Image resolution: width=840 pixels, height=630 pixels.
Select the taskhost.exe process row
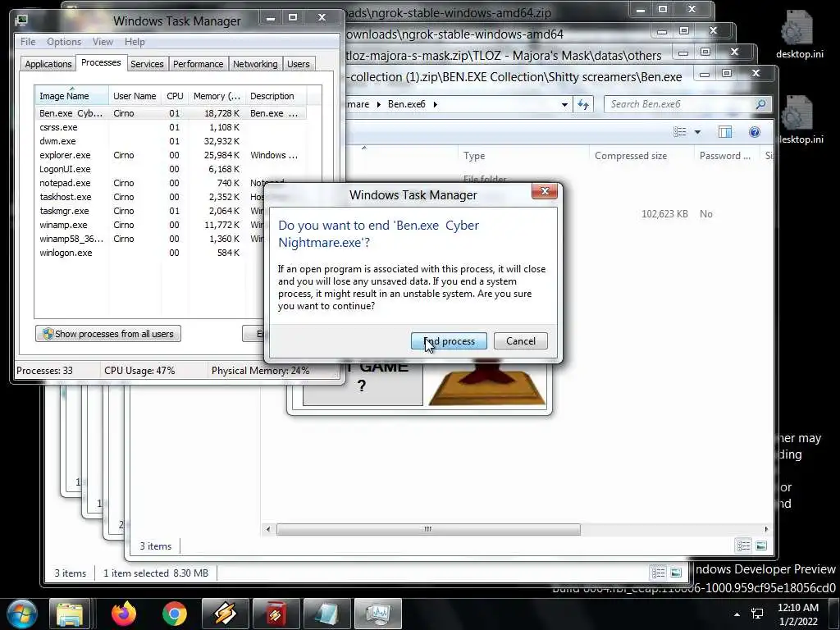(150, 197)
